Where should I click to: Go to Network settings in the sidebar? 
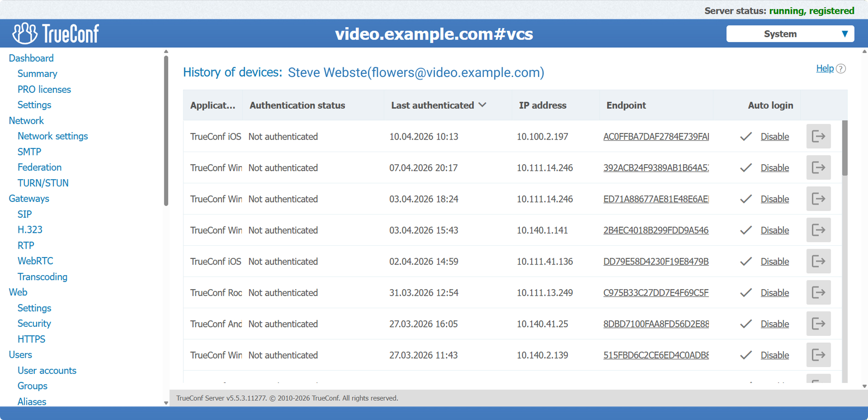[52, 136]
